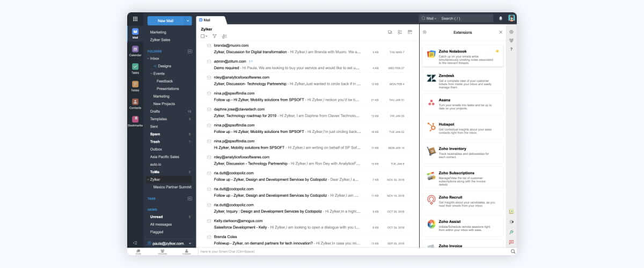Click the red chat icon in right rail
The width and height of the screenshot is (644, 268).
[x=511, y=242]
